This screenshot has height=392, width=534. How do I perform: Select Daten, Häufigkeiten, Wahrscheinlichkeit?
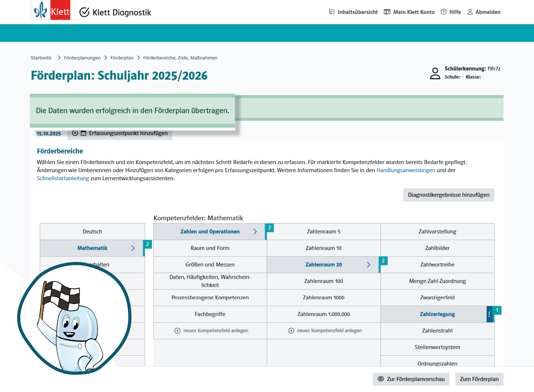pyautogui.click(x=210, y=281)
